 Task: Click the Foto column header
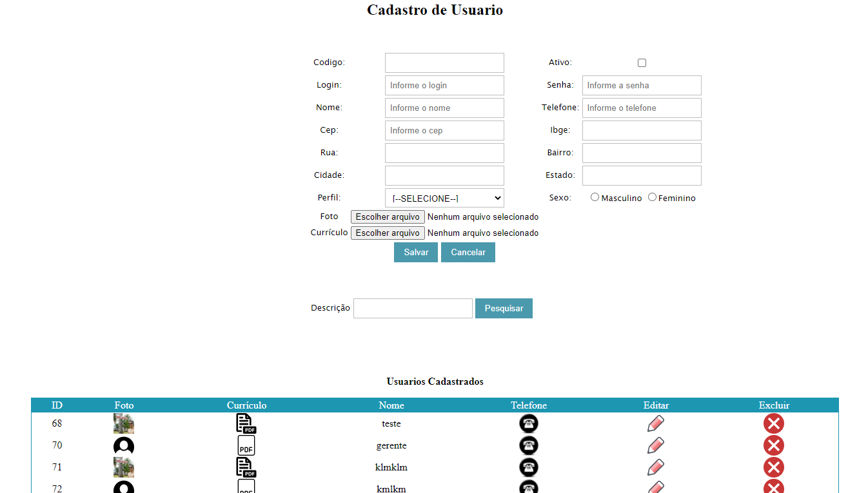pos(124,405)
